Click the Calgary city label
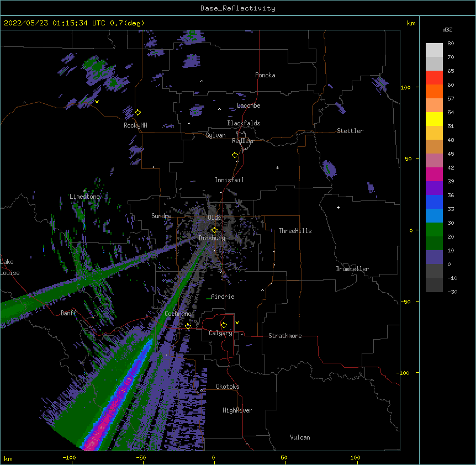476x465 pixels. [220, 333]
